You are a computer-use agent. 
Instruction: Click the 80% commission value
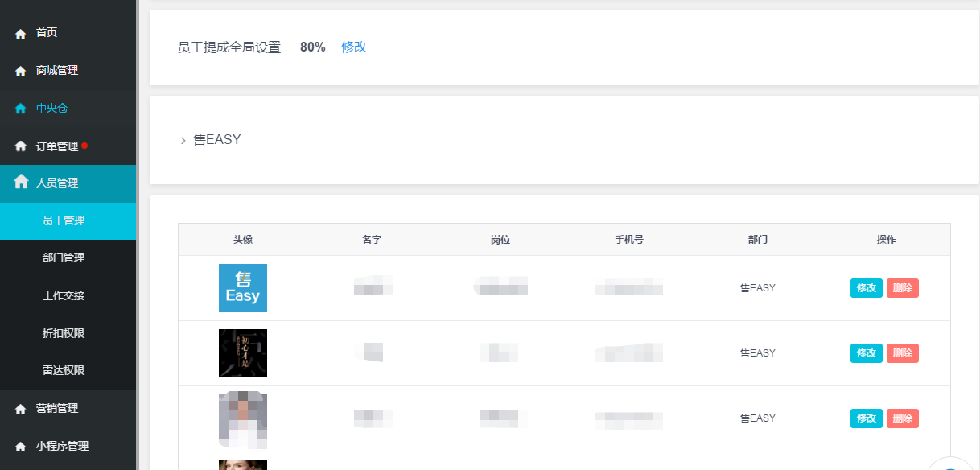point(313,47)
